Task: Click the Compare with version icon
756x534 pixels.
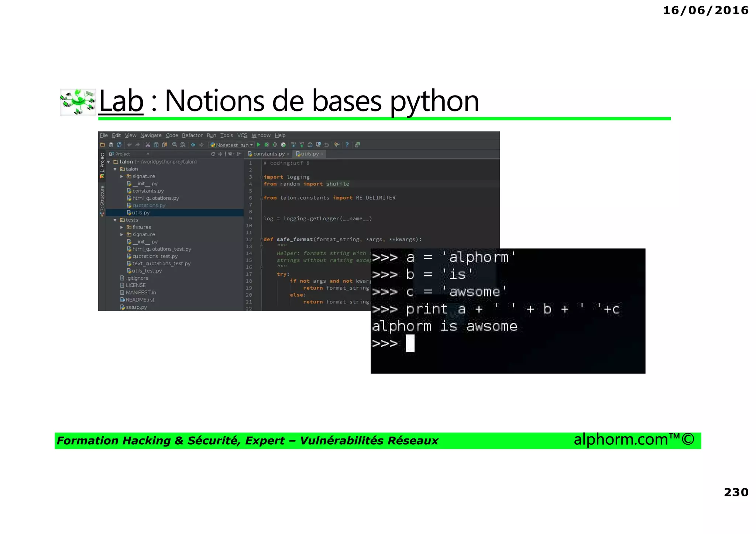Action: (310, 145)
